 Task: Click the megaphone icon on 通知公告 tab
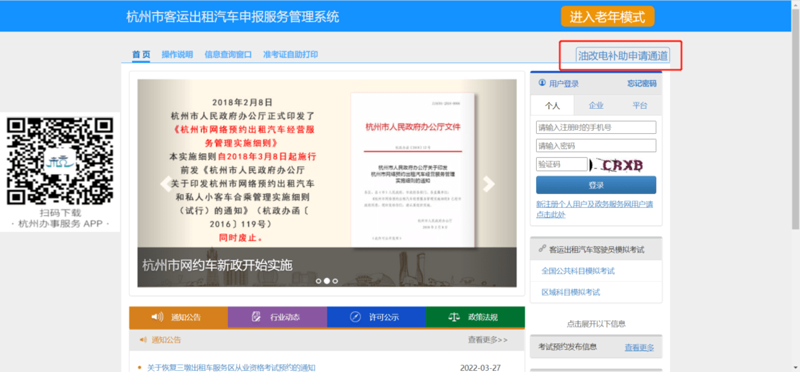[157, 317]
